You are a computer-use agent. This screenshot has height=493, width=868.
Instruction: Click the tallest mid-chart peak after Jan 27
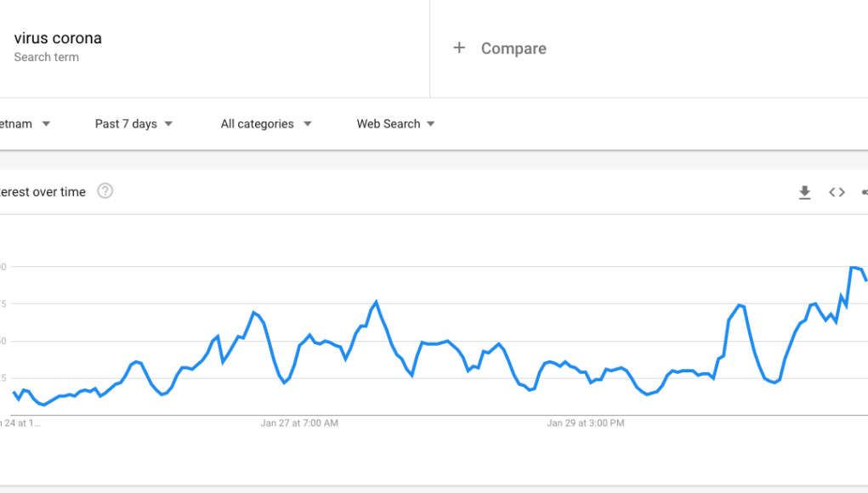pos(377,302)
